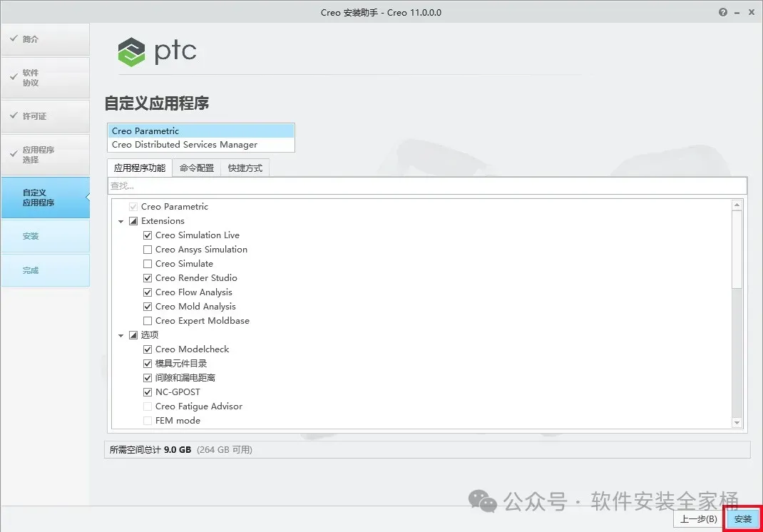Select Creo Distributed Services Manager
The height and width of the screenshot is (532, 763).
click(x=200, y=145)
